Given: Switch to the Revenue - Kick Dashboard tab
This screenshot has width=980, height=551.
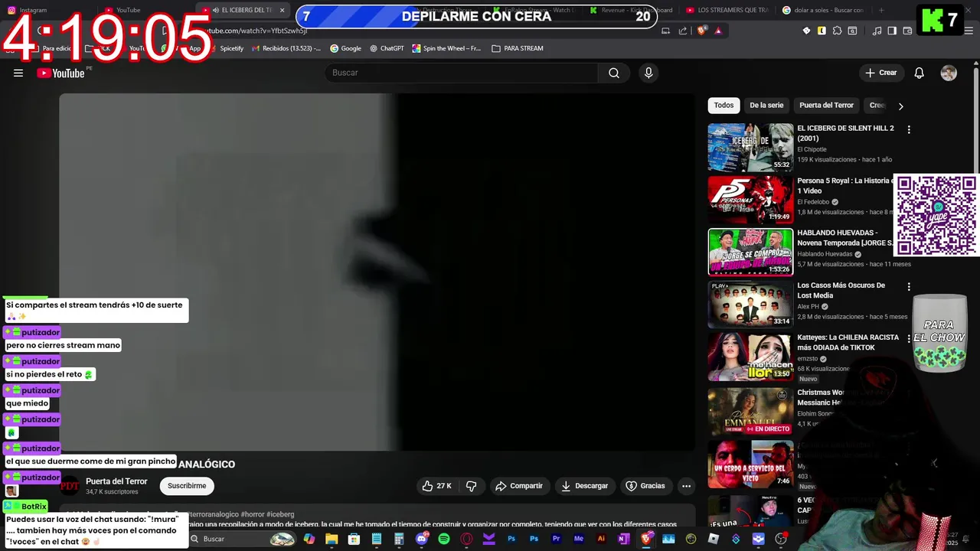Looking at the screenshot, I should 632,10.
